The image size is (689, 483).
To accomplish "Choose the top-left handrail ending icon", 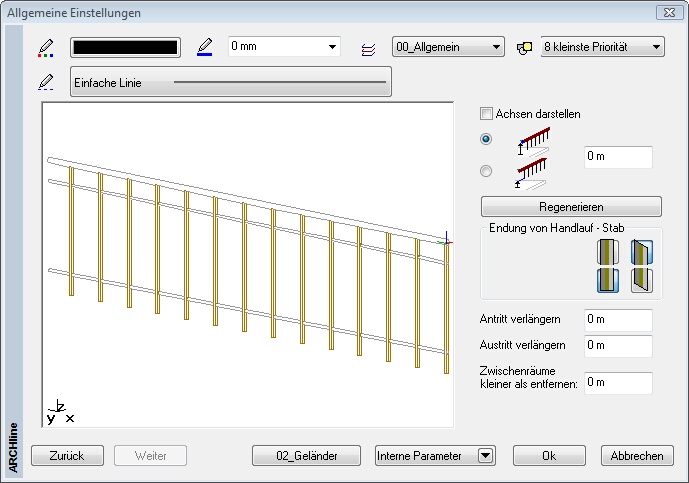I will point(608,252).
